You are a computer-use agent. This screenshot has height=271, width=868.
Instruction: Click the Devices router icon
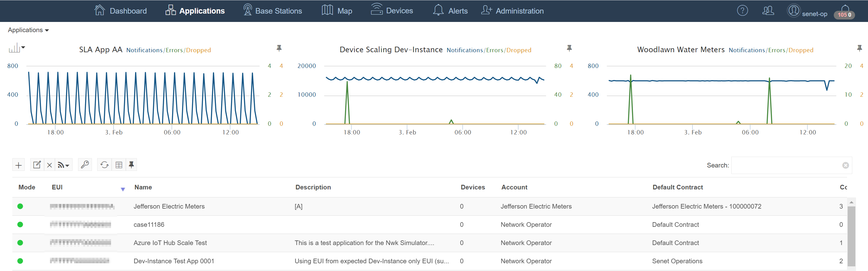coord(376,9)
